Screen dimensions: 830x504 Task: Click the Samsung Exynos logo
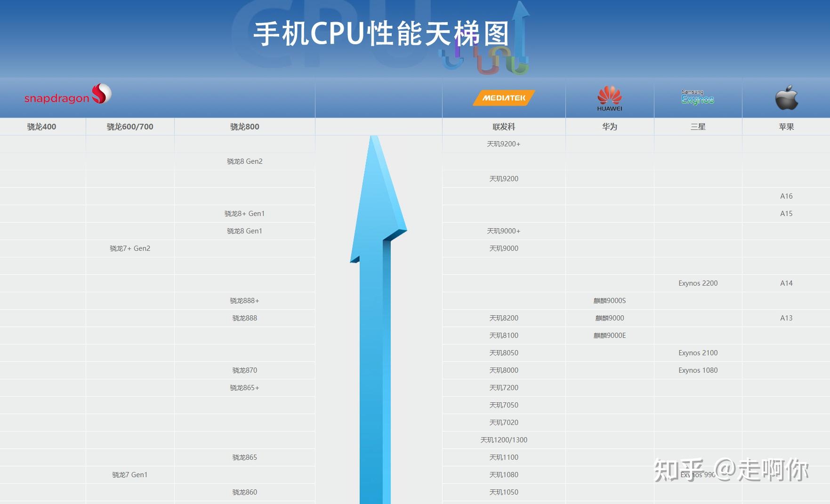click(698, 97)
